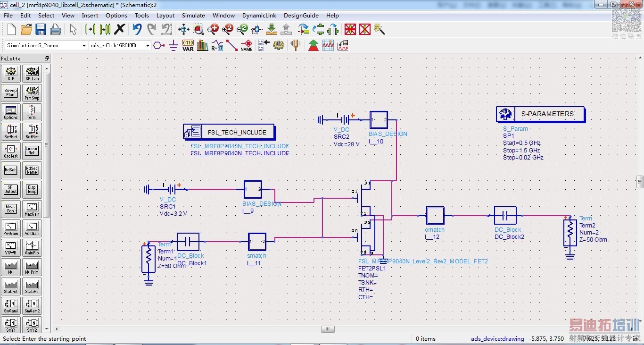Click the Save design icon
This screenshot has width=644, height=345.
click(x=41, y=29)
